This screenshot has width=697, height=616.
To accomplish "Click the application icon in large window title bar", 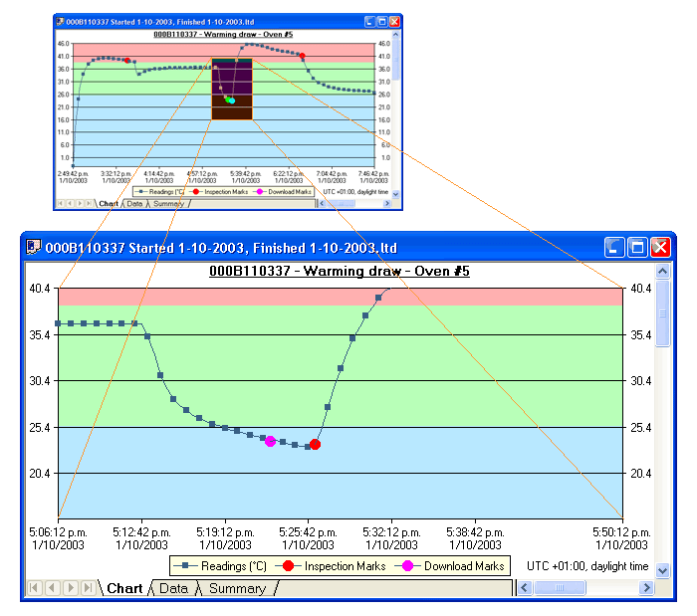I will pos(34,247).
